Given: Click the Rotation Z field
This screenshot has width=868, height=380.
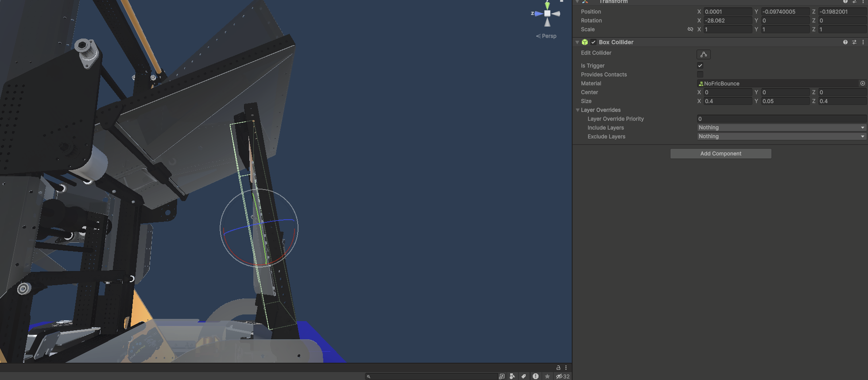Looking at the screenshot, I should tap(842, 20).
